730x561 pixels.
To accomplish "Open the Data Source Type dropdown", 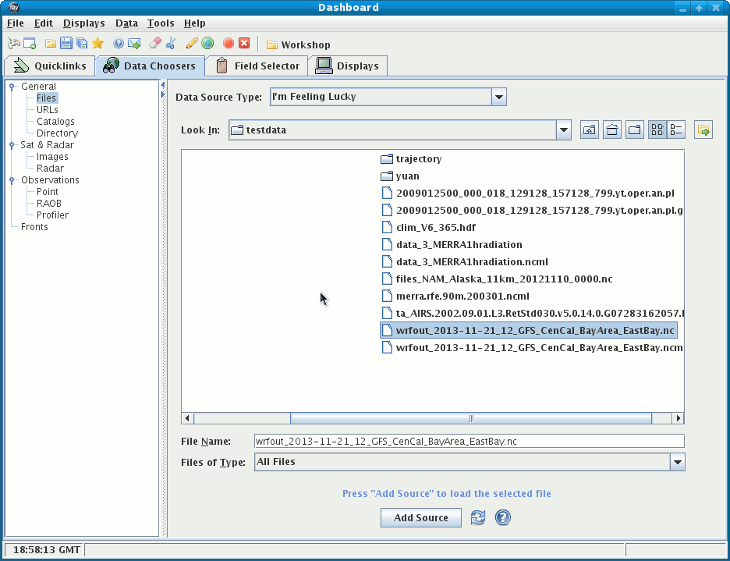I will (499, 97).
